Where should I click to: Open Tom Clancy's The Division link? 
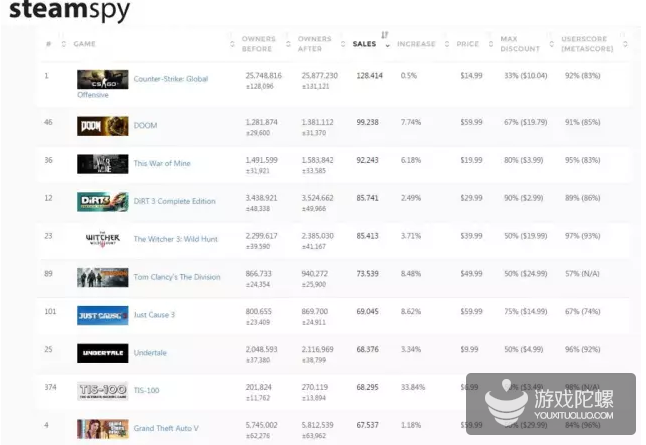point(177,277)
